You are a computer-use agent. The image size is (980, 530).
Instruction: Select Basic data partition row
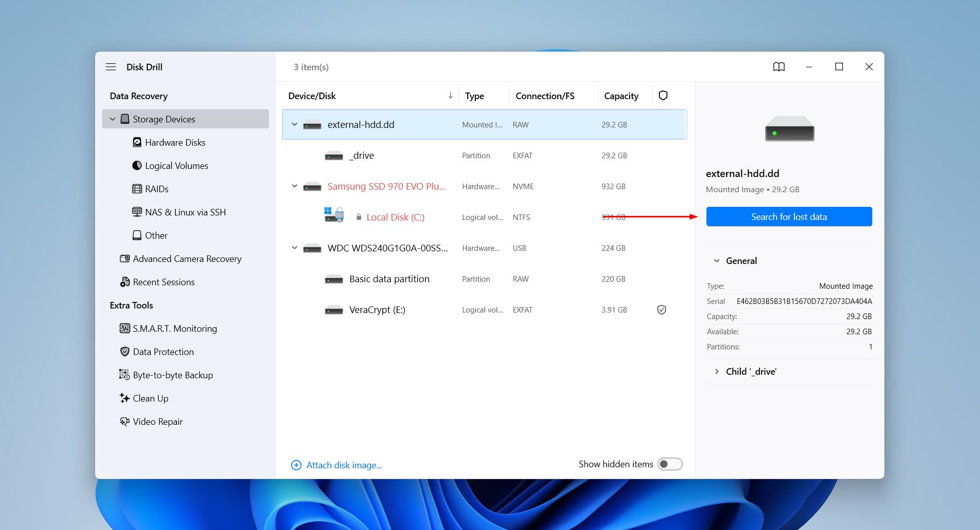coord(484,279)
